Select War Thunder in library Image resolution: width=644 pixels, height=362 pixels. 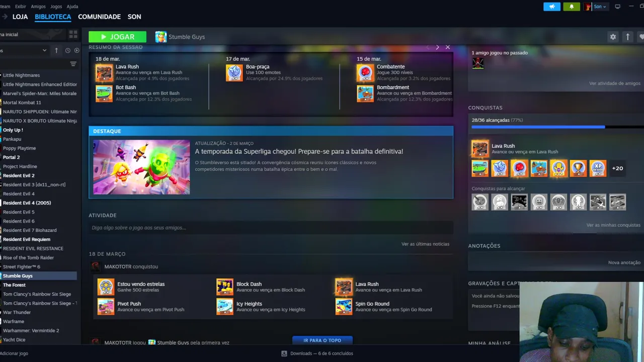click(x=17, y=312)
